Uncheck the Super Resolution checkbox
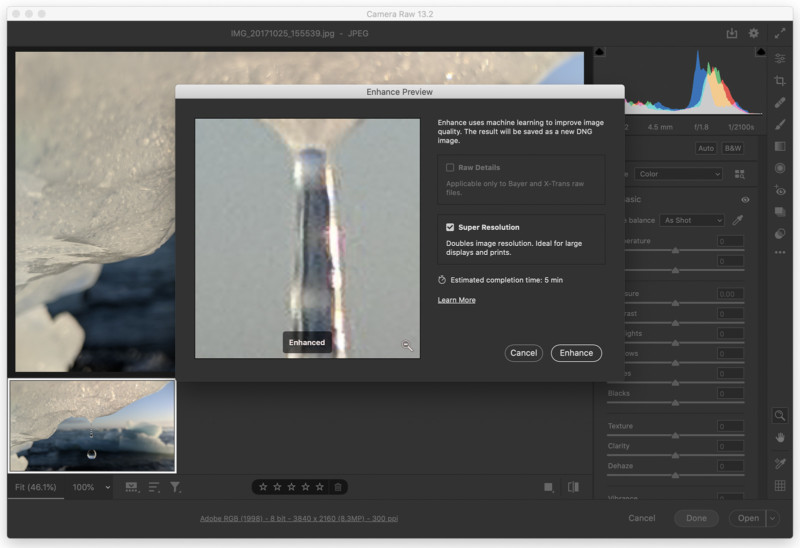 coord(450,227)
